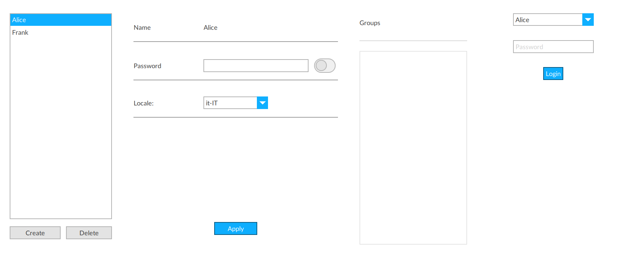644x255 pixels.
Task: Expand the login user dropdown arrow
Action: [x=588, y=20]
